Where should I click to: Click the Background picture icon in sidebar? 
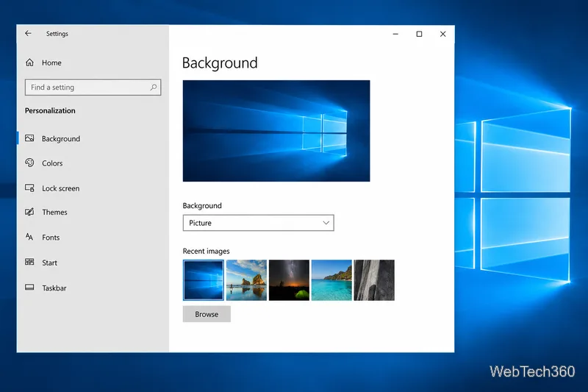[29, 138]
